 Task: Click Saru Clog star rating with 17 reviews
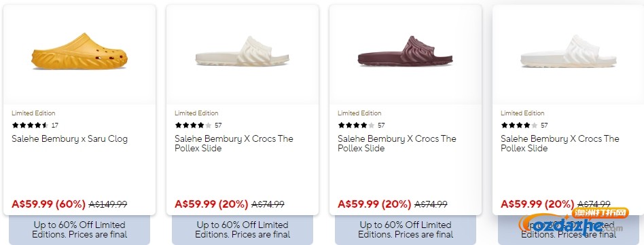[x=35, y=125]
